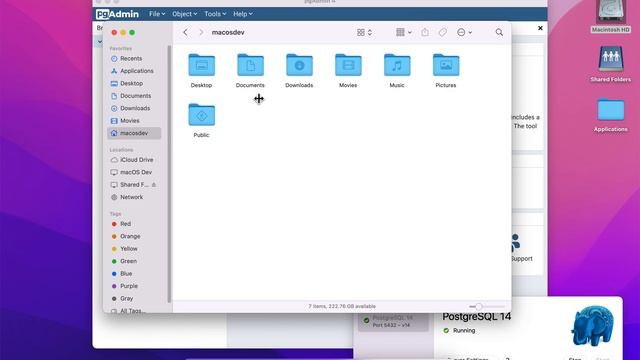Viewport: 640px width, 360px height.
Task: Open iCloud Drive location
Action: click(x=135, y=160)
